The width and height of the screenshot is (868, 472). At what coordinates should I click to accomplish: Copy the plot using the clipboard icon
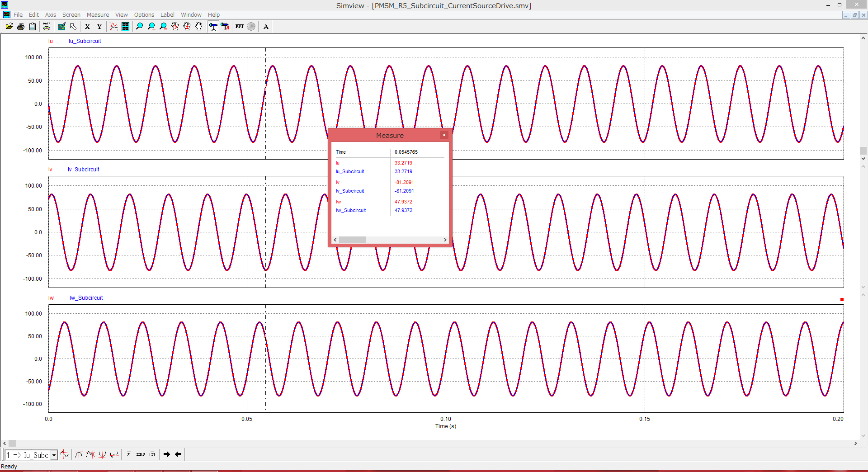pos(33,26)
